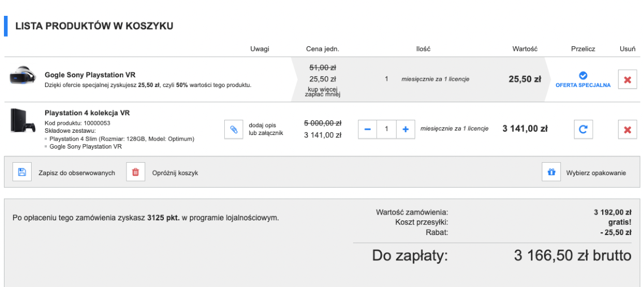Click Kod produktu: 10000053 text

[x=77, y=123]
